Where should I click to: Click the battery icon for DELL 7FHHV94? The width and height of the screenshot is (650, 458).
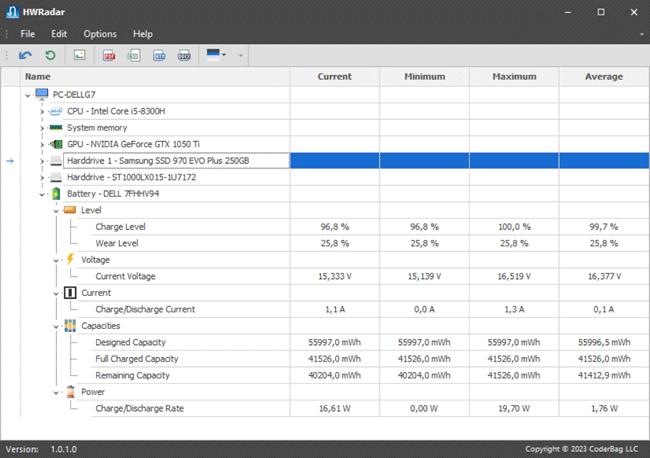(x=56, y=193)
